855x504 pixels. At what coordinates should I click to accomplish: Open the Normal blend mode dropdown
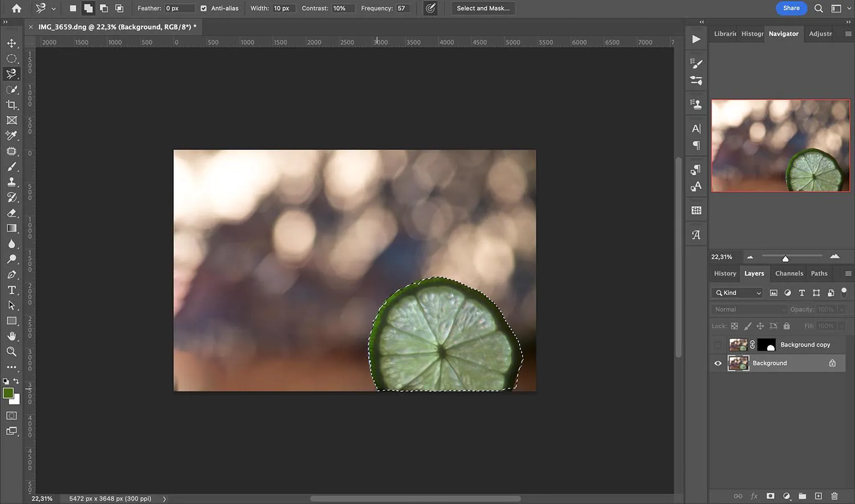click(x=750, y=309)
